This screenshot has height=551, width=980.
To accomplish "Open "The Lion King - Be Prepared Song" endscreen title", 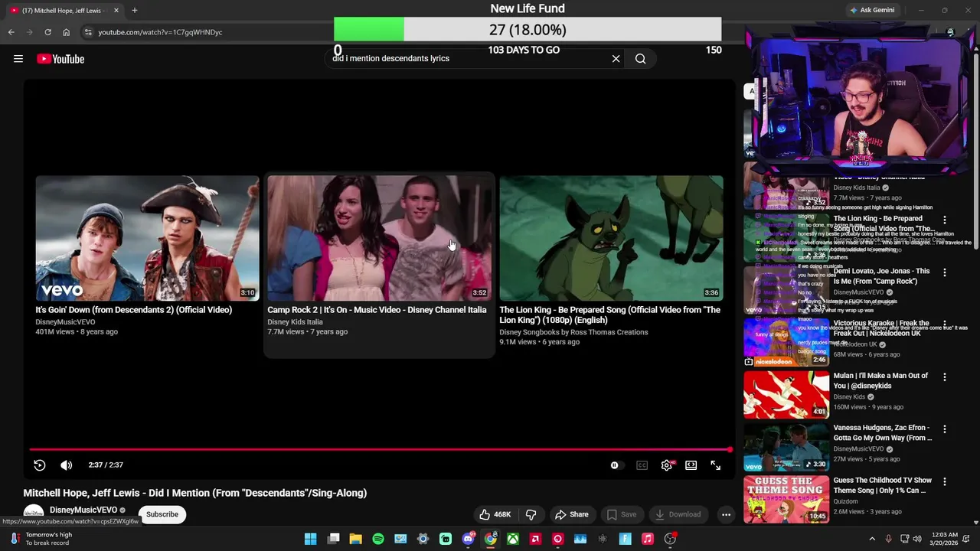I will coord(610,315).
